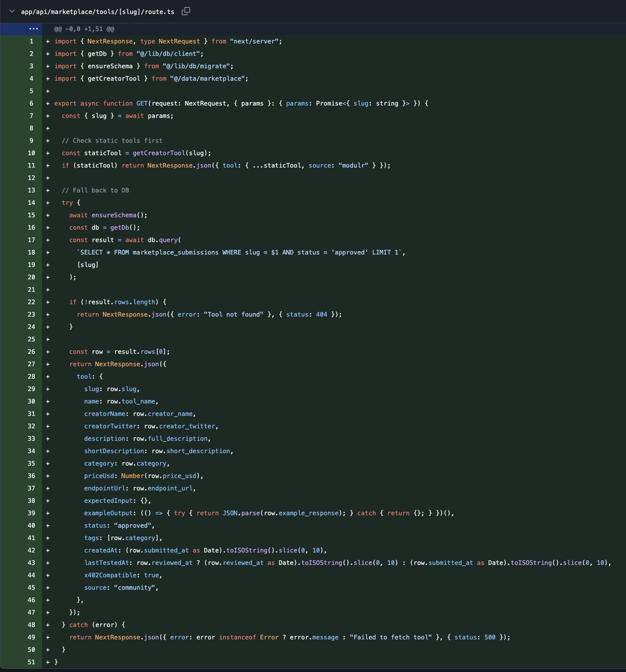626x672 pixels.
Task: Click the hunk header @@ -0,0 +1,51 @@
Action: 84,29
